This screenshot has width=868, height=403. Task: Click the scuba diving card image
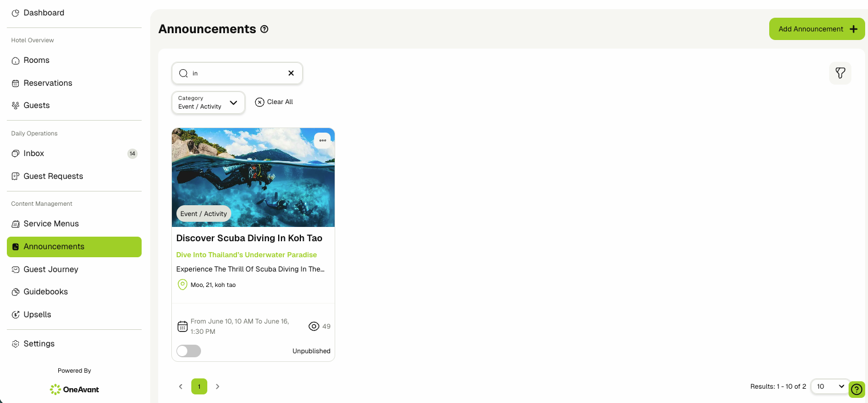(253, 177)
